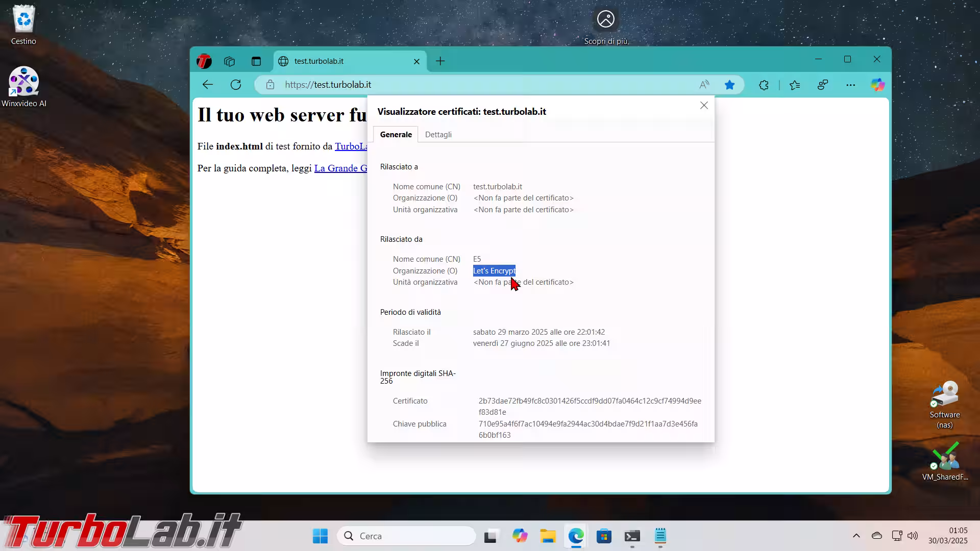Select the Generale tab

396,135
